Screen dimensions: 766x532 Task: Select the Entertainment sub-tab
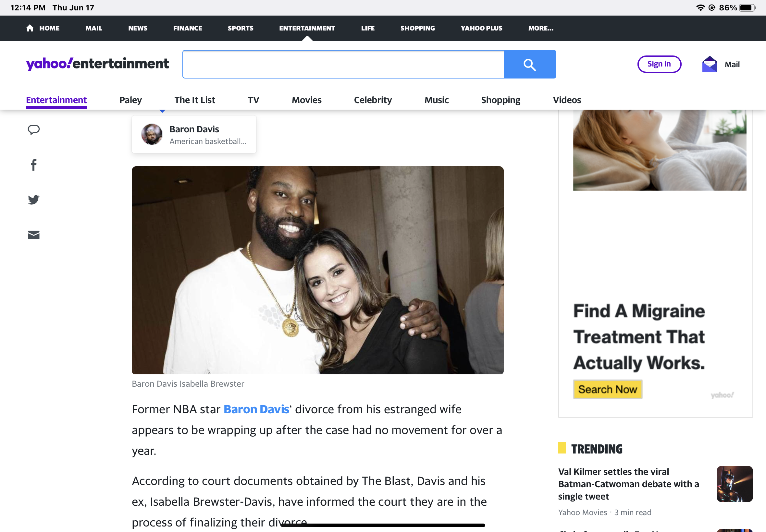(56, 100)
